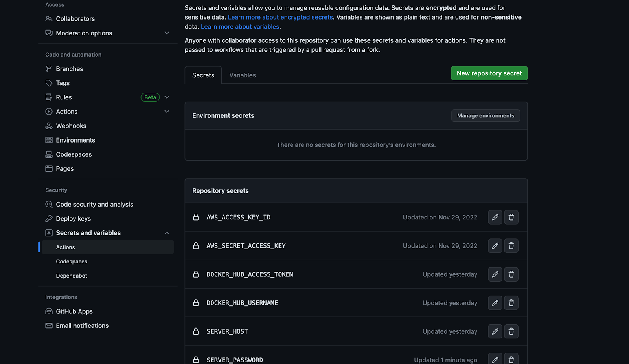Delete the SERVER_PASSWORD secret
Viewport: 629px width, 364px height.
[511, 359]
